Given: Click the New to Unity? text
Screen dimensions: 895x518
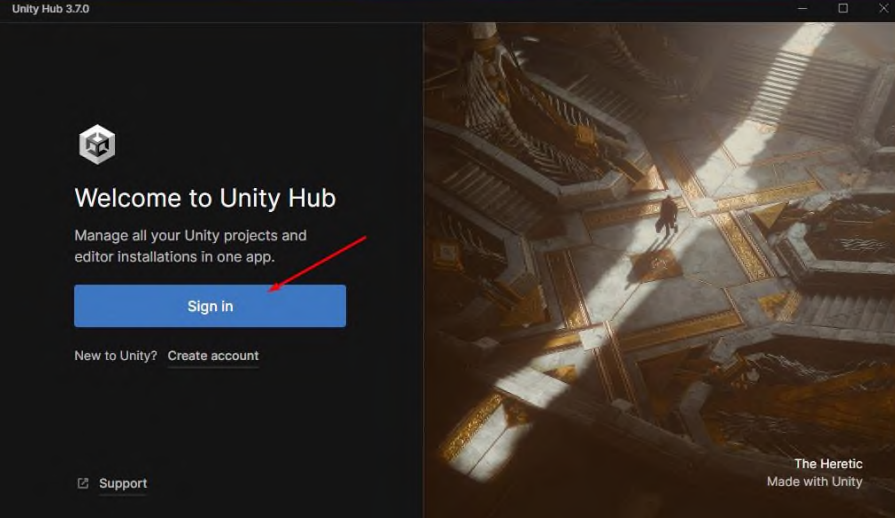Looking at the screenshot, I should coord(116,355).
